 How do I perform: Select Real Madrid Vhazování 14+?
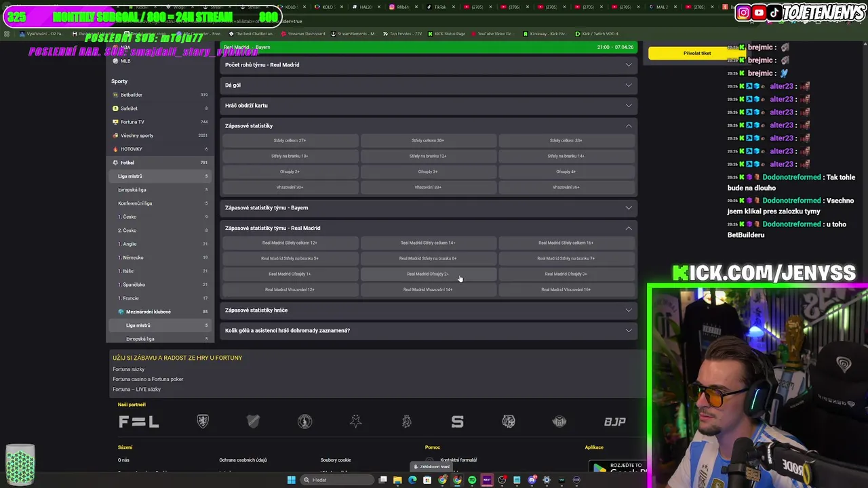(x=428, y=289)
